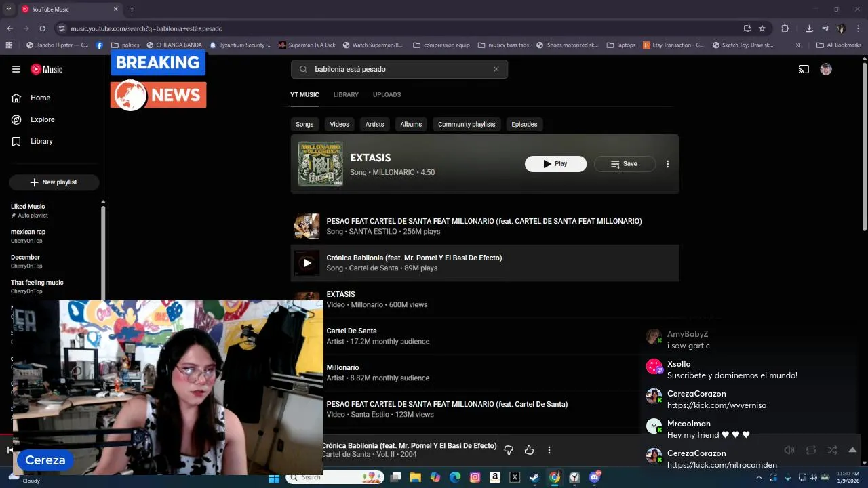868x488 pixels.
Task: Save EXTASIS to a playlist
Action: click(x=625, y=164)
